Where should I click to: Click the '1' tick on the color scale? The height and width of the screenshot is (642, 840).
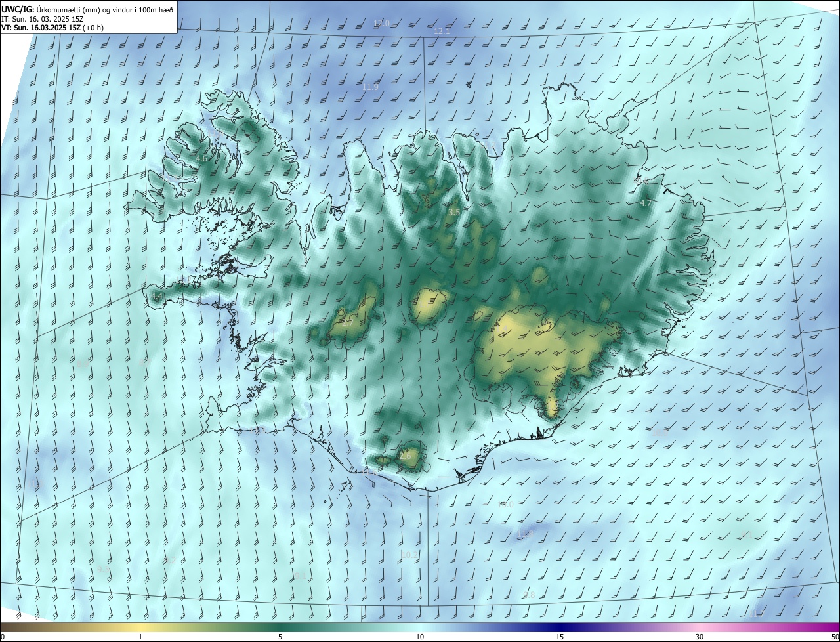[x=140, y=637]
